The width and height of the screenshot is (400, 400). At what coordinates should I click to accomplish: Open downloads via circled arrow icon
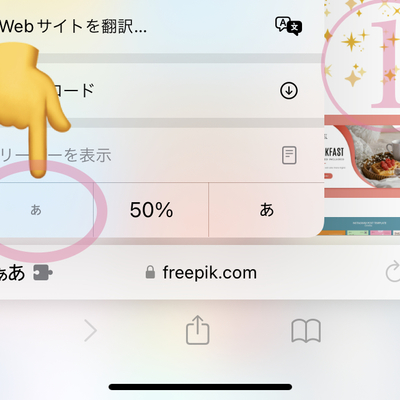pyautogui.click(x=289, y=90)
